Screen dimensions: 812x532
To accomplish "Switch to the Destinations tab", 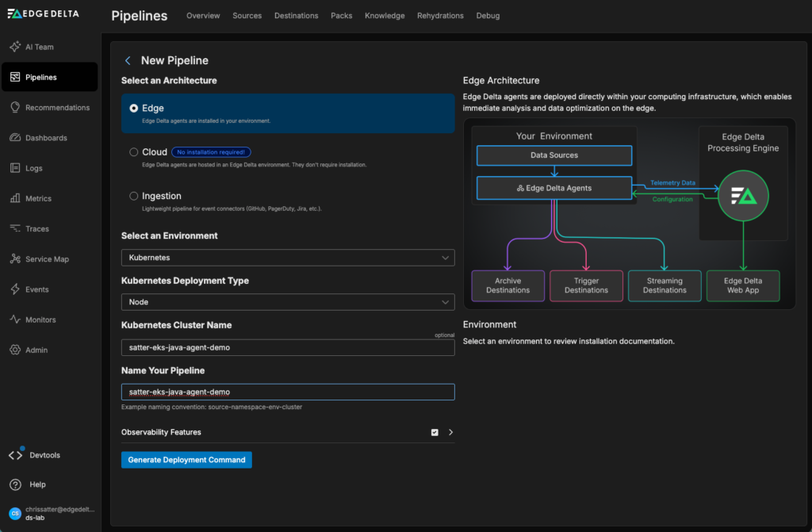I will [296, 16].
